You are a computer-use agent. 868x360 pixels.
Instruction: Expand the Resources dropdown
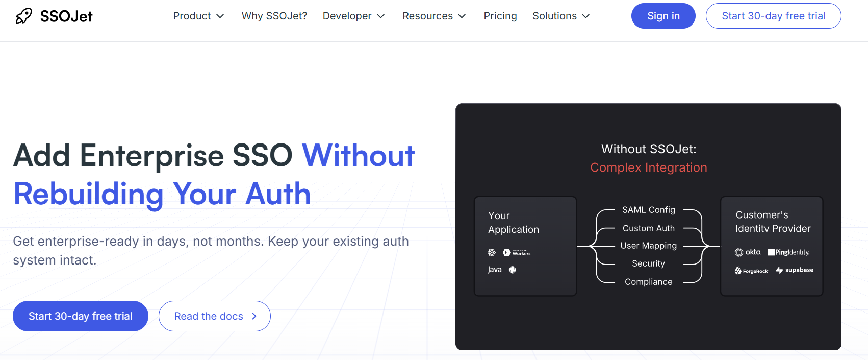click(x=434, y=16)
